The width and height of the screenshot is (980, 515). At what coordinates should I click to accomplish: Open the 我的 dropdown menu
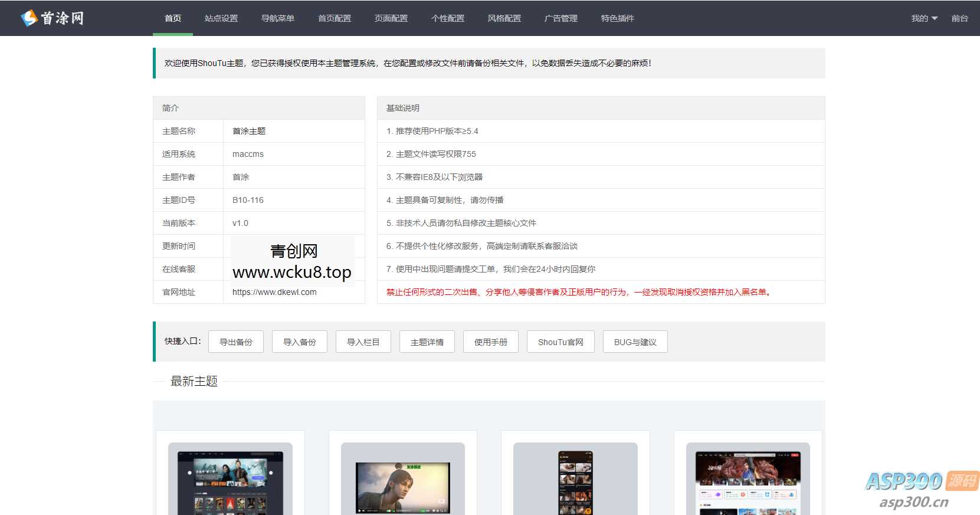pos(924,18)
